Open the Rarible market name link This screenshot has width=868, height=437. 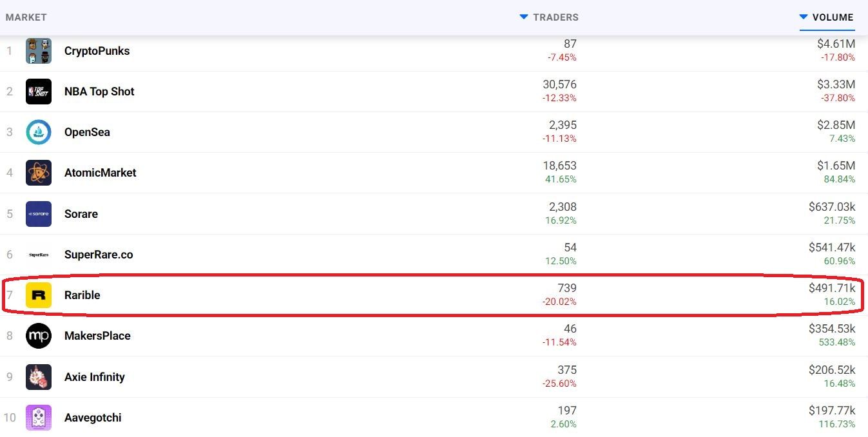tap(82, 295)
